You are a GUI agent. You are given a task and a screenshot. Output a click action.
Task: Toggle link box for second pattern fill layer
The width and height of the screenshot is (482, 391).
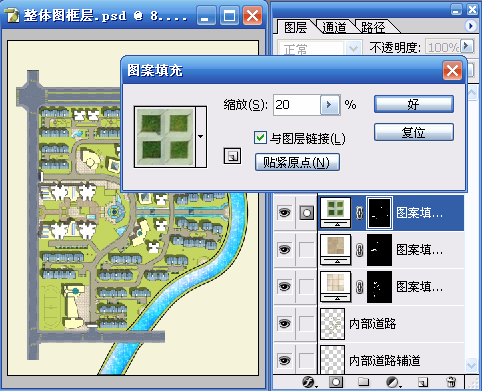click(x=306, y=250)
